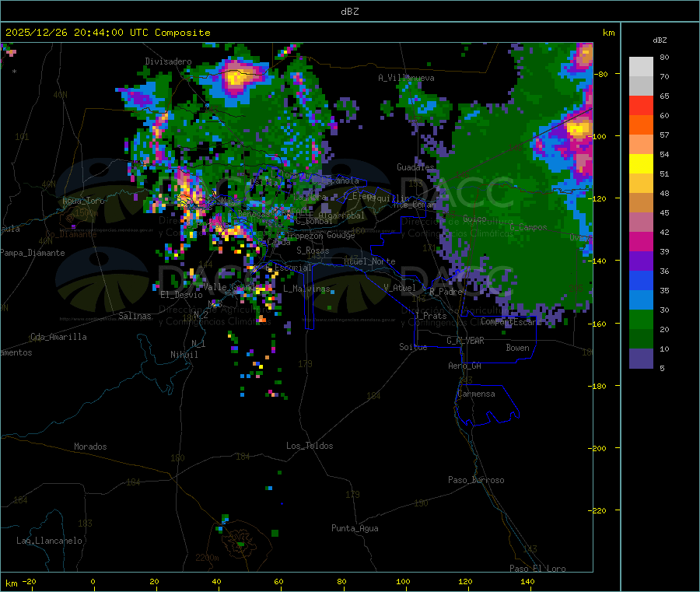
Task: Click the Divisadero map label
Action: tap(168, 61)
